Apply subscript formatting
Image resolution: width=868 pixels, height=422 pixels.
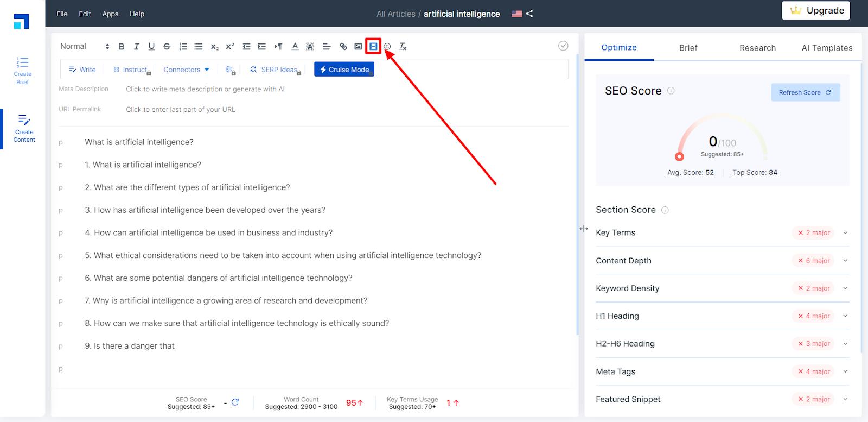215,47
